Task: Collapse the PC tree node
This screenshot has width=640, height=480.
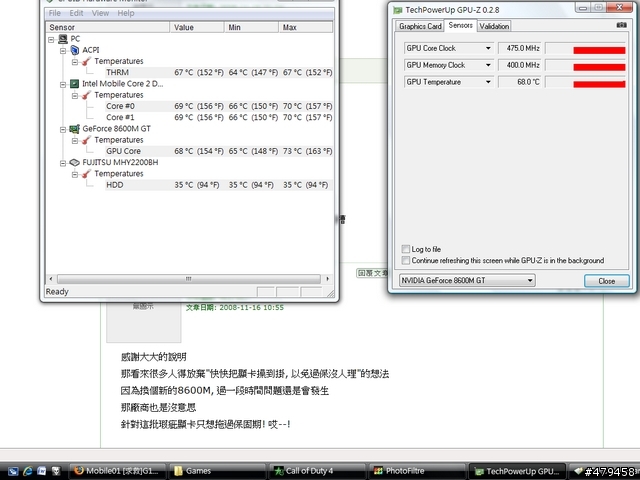Action: [x=51, y=40]
